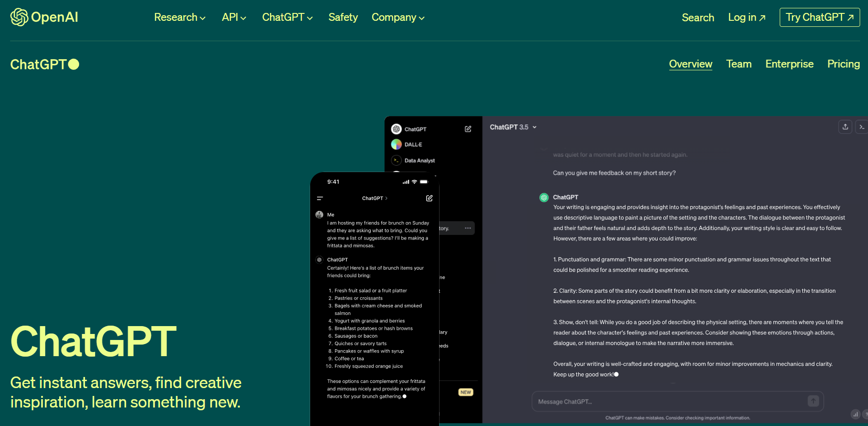Expand the API menu
Image resolution: width=868 pixels, height=426 pixels.
coord(234,18)
